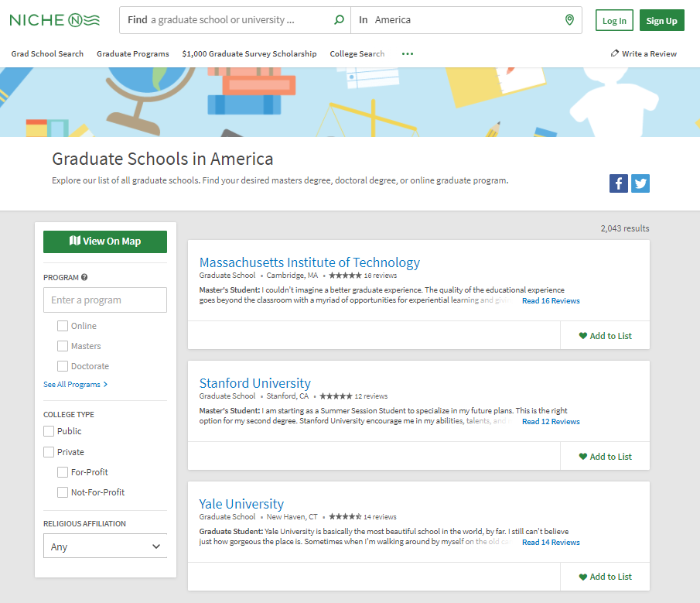This screenshot has width=700, height=603.
Task: Open the three-dot more menu
Action: pos(407,54)
